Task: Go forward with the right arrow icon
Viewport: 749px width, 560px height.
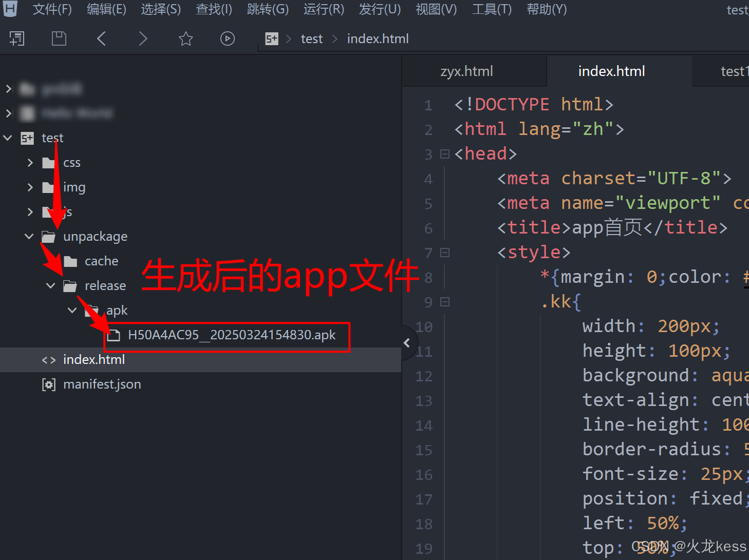Action: pos(143,38)
